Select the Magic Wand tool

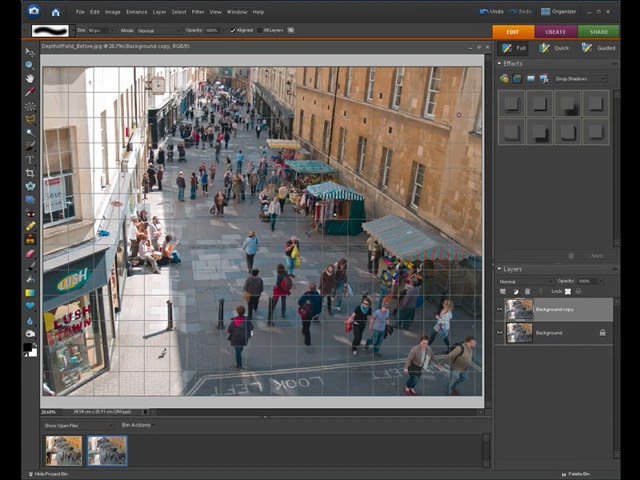30,133
